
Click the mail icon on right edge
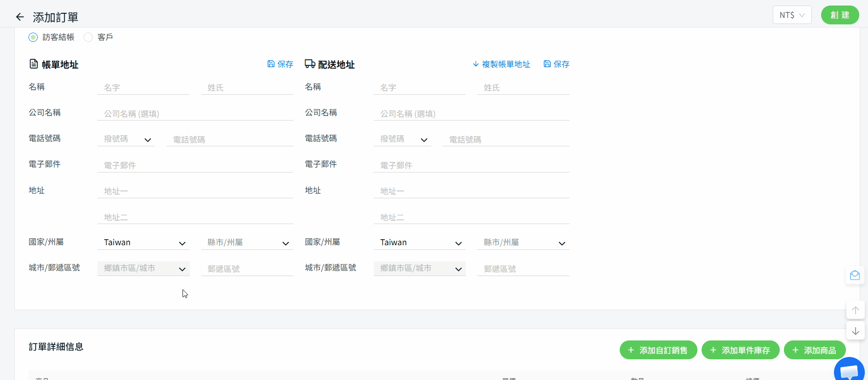855,275
